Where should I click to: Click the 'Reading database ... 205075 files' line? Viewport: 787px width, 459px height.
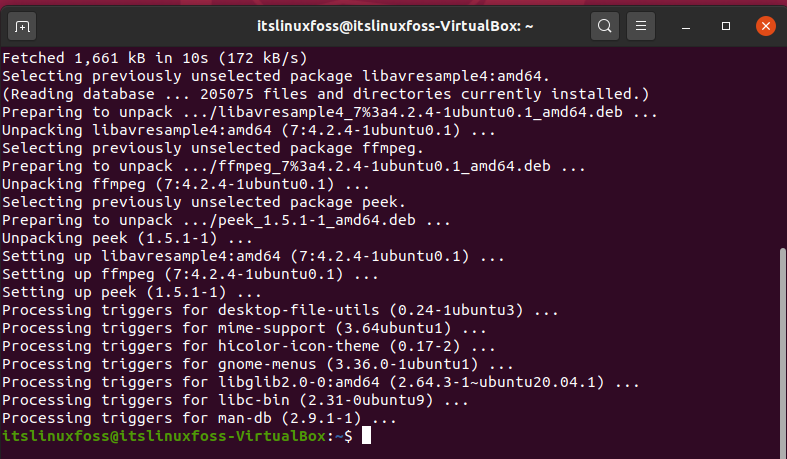(x=326, y=94)
